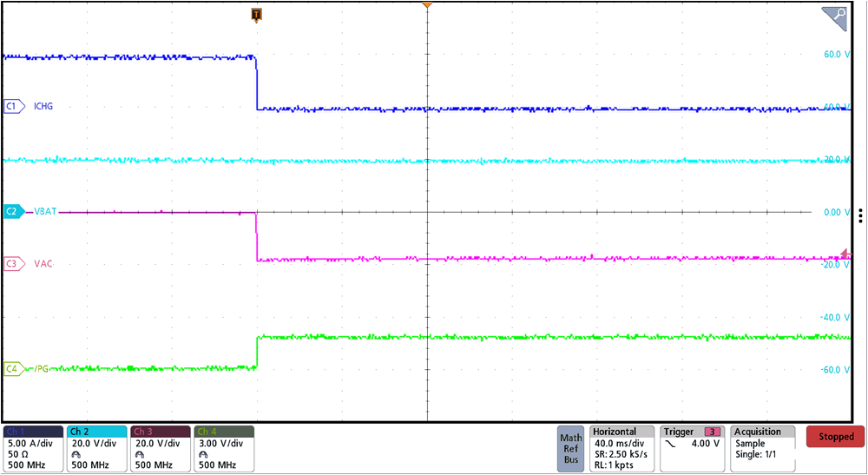Open the Ch 1 settings badge
This screenshot has height=475, width=868.
coord(33,448)
